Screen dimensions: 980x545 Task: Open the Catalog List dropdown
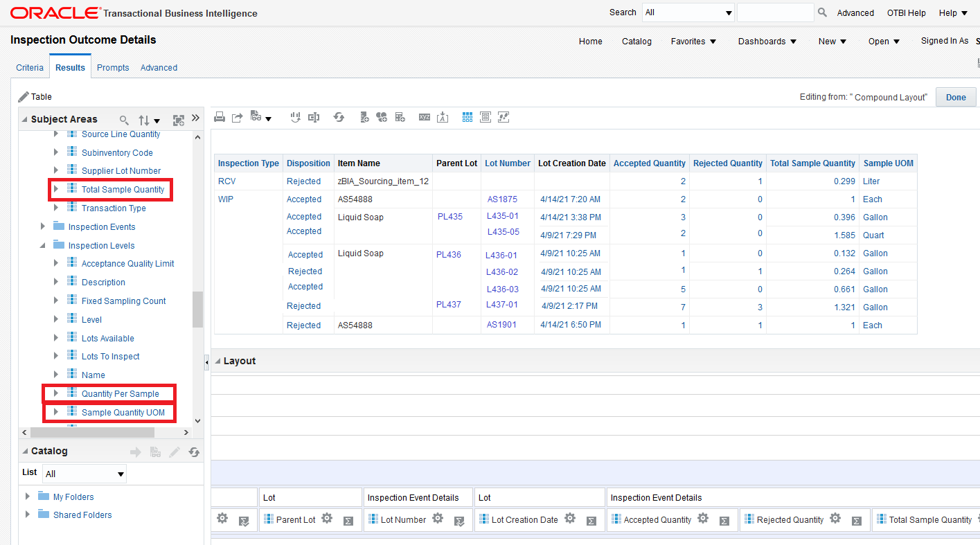point(84,474)
